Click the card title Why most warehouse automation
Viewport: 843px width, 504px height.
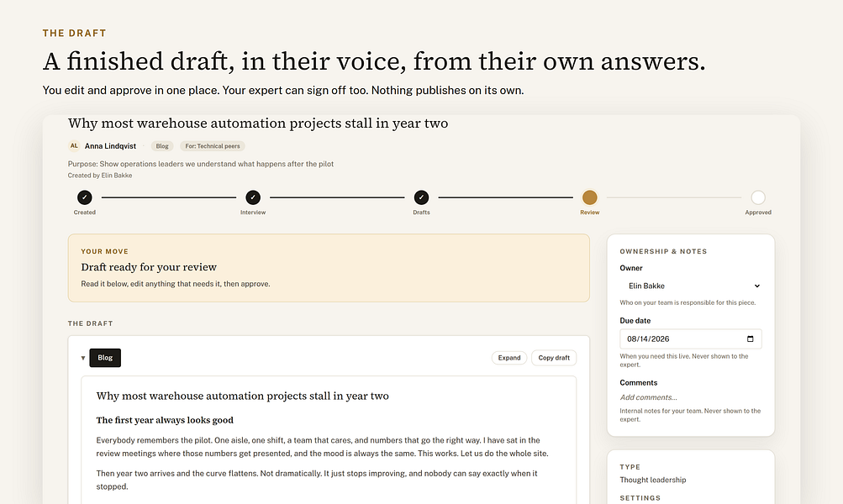pos(258,123)
